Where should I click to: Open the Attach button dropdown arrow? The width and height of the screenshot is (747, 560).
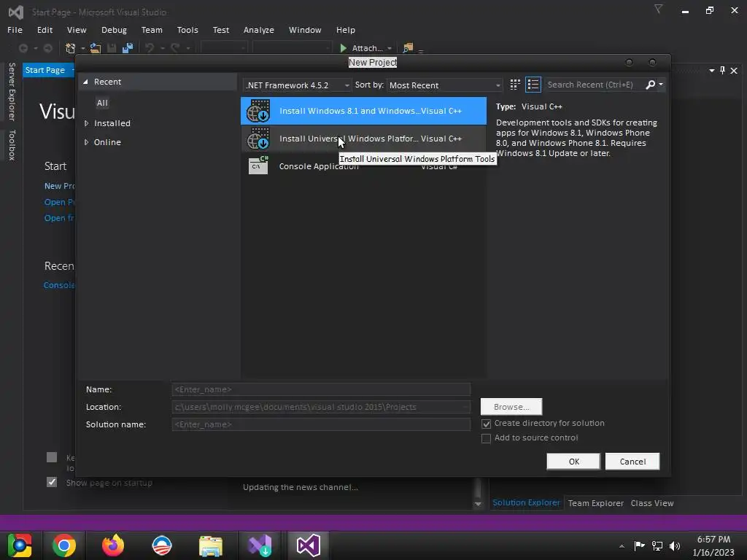tap(390, 48)
